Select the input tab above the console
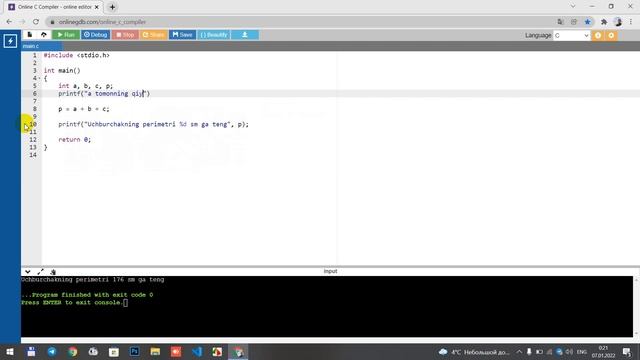Image resolution: width=640 pixels, height=360 pixels. (x=330, y=271)
